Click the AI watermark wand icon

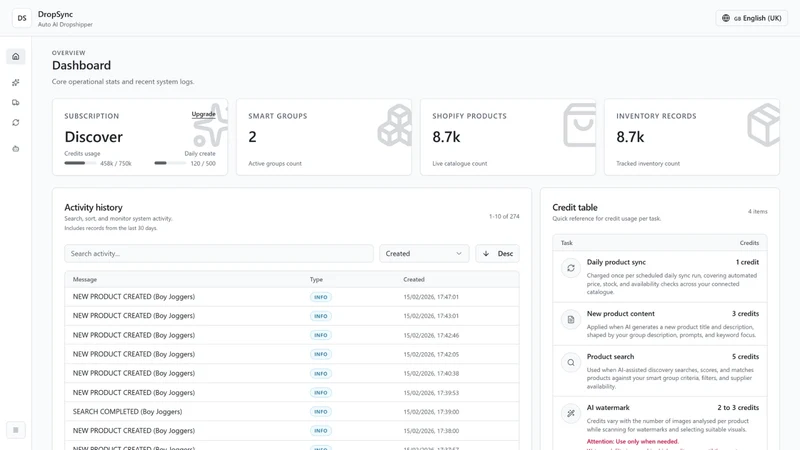[x=571, y=413]
